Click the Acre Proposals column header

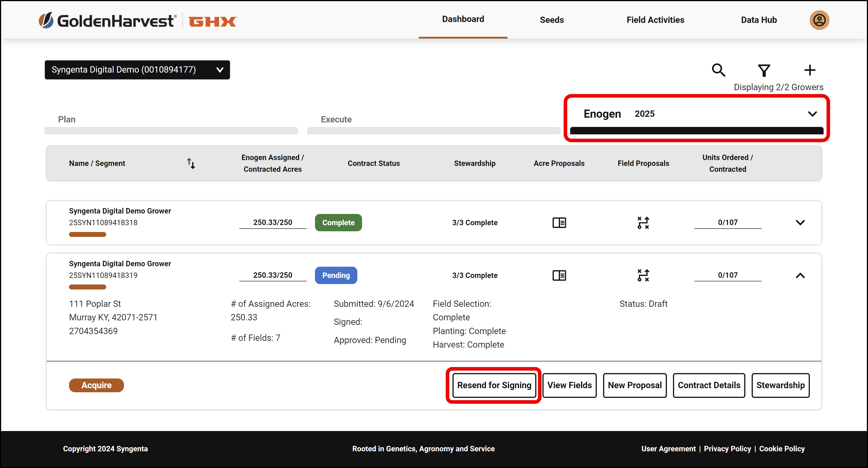point(559,163)
